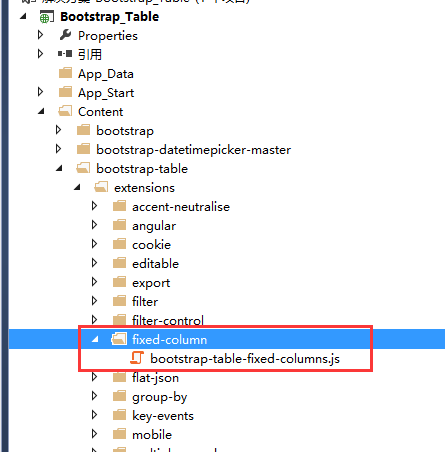Screen dimensions: 445x452
Task: Expand the angular folder
Action: point(94,225)
